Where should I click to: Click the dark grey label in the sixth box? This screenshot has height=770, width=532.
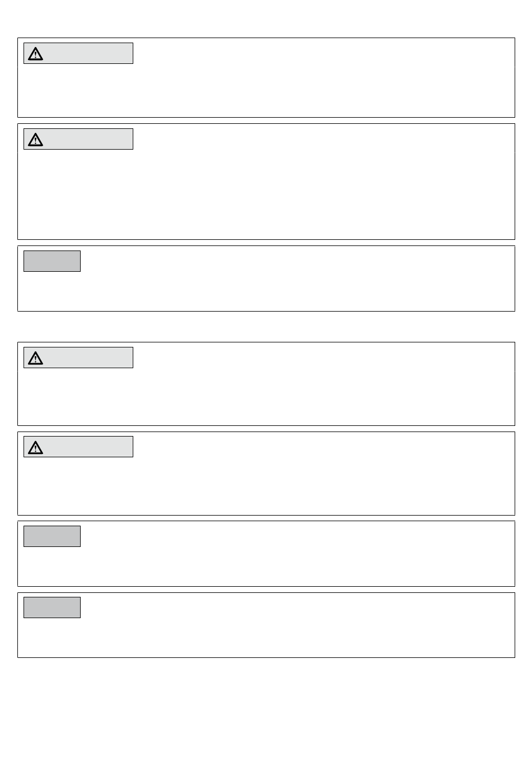(x=52, y=536)
